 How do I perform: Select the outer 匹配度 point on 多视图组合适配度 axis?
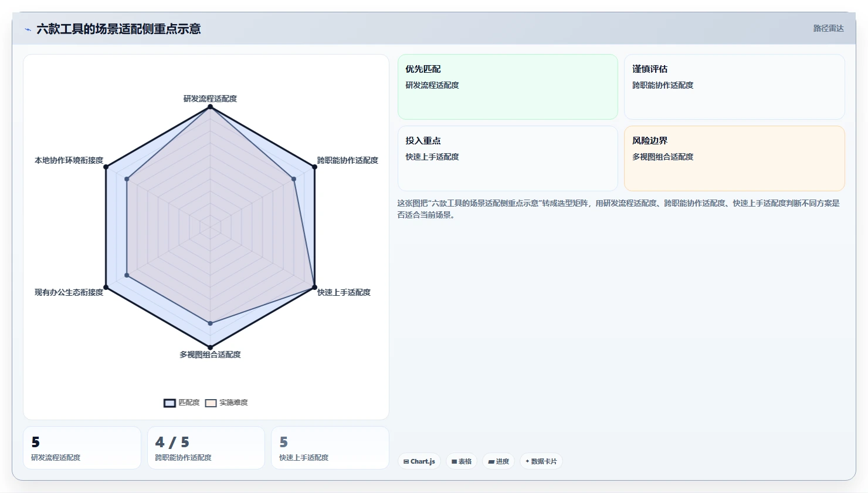[x=210, y=347]
